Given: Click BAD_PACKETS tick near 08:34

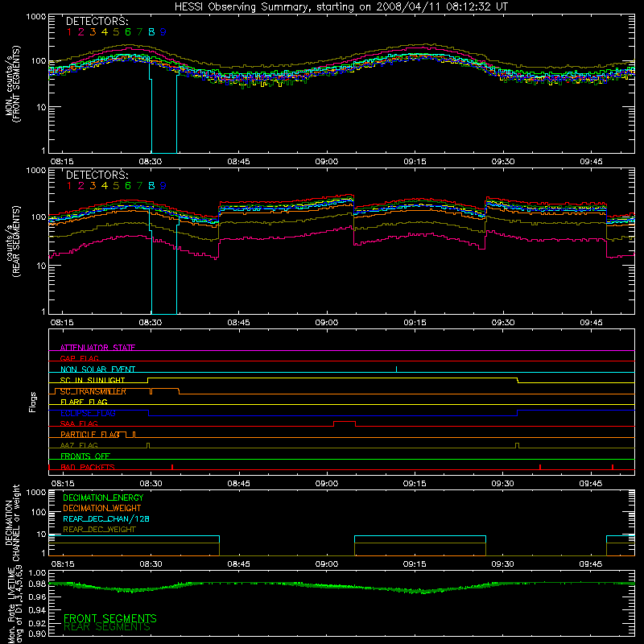Looking at the screenshot, I should [x=172, y=467].
